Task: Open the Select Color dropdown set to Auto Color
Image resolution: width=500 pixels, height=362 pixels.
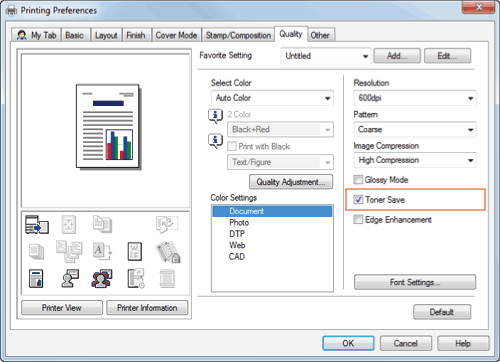Action: click(x=272, y=98)
